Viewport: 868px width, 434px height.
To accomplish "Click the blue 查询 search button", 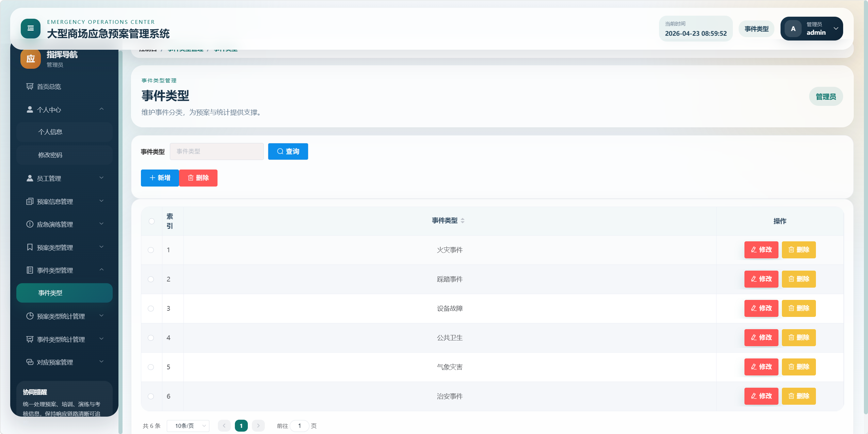I will (x=288, y=151).
